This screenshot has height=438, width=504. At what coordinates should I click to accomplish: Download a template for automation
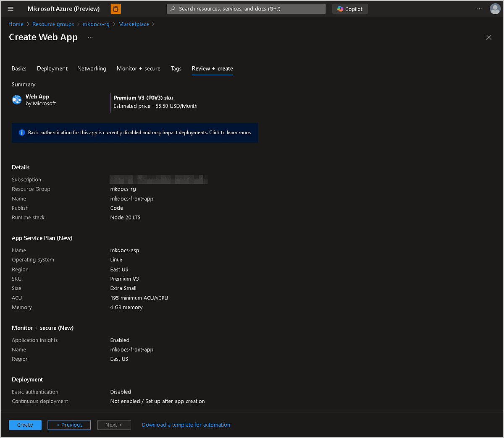[x=186, y=425]
